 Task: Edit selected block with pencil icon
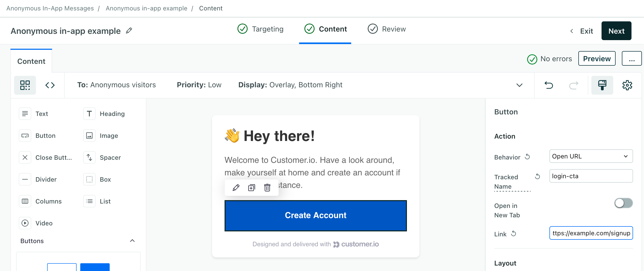click(236, 188)
